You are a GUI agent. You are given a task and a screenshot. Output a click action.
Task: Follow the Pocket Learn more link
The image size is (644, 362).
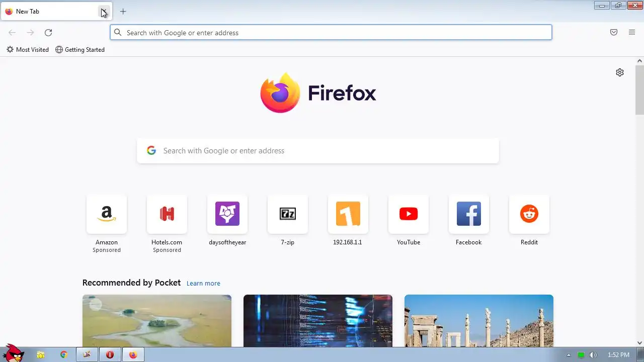[x=203, y=284]
